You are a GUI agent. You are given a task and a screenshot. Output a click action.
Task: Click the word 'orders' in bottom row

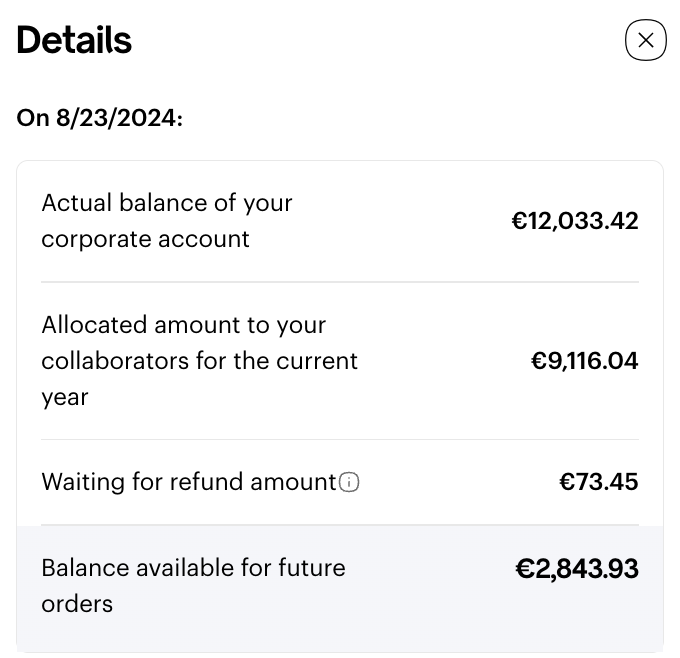click(x=77, y=604)
